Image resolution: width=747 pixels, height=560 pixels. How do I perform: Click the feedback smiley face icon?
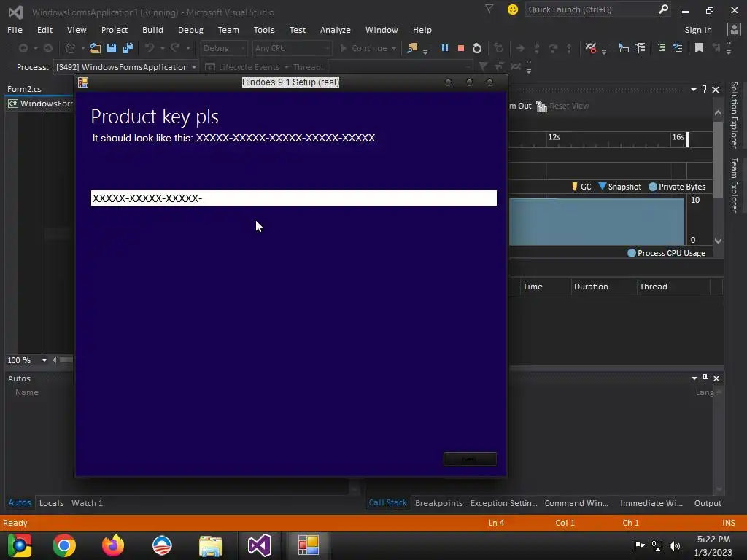click(513, 9)
